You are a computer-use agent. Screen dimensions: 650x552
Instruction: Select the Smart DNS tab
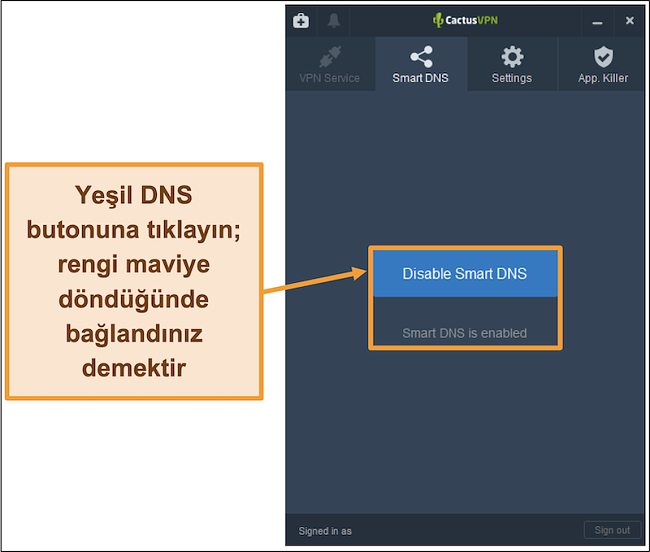click(x=421, y=64)
